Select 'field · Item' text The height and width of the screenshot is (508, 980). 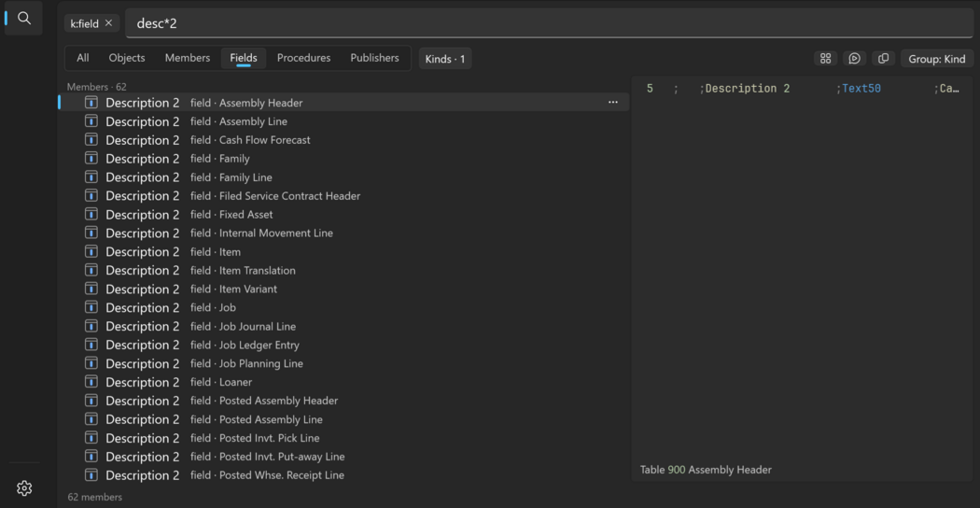(x=216, y=251)
